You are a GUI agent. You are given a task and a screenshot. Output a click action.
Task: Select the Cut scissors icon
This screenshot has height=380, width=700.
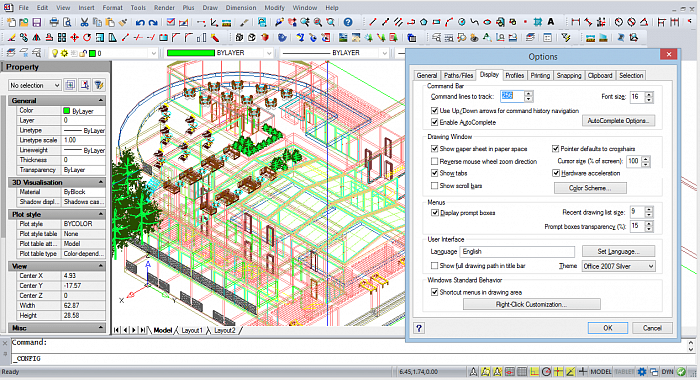84,22
